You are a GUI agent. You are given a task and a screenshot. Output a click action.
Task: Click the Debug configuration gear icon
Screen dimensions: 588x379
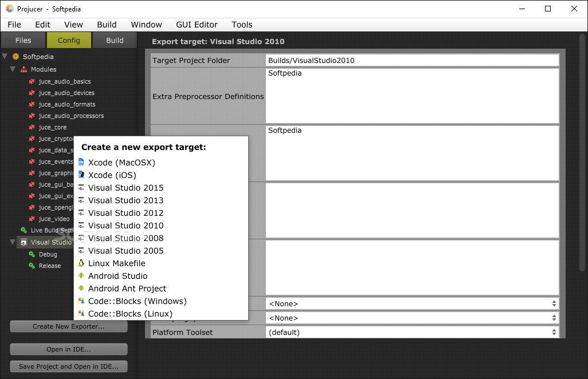tap(32, 254)
